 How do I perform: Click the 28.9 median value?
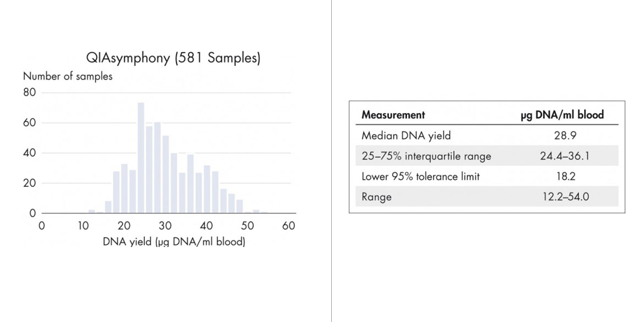click(565, 136)
